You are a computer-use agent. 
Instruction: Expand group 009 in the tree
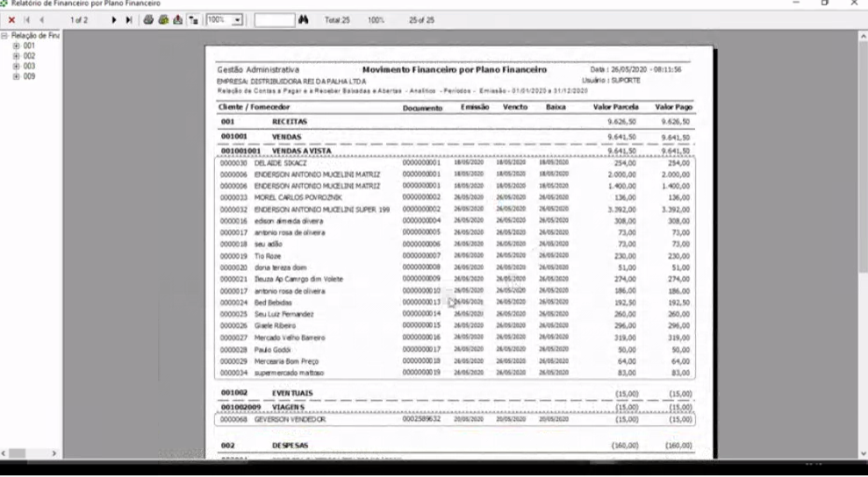click(x=16, y=76)
